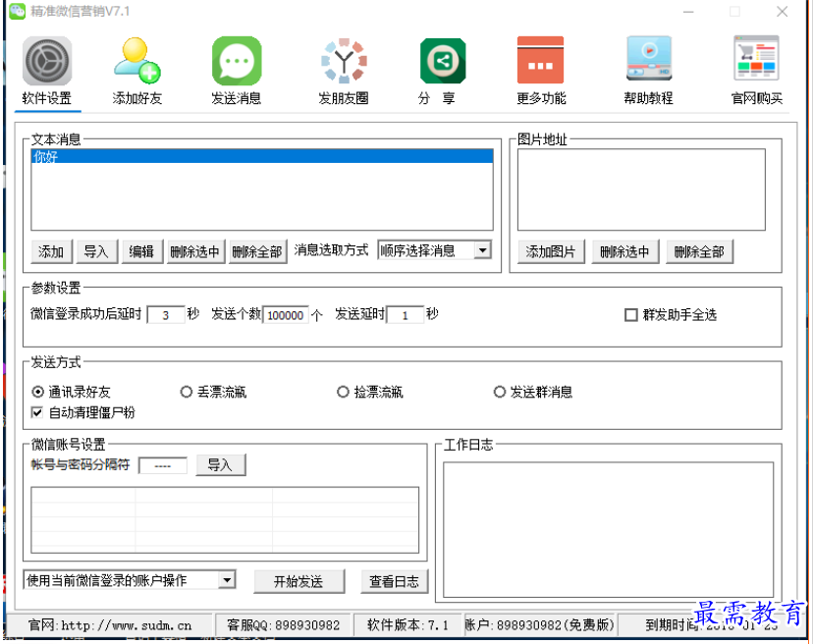Select 丢漂流瓶 radio button
The image size is (813, 644).
click(187, 392)
